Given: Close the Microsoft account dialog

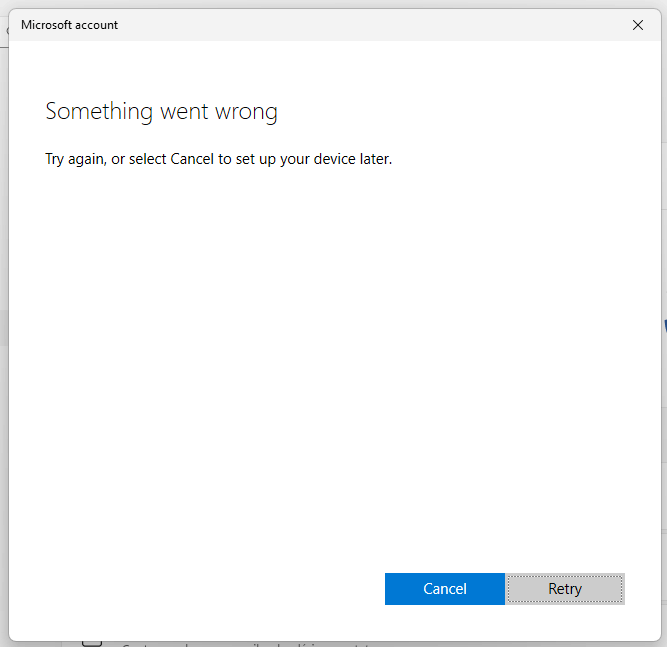Looking at the screenshot, I should 638,25.
